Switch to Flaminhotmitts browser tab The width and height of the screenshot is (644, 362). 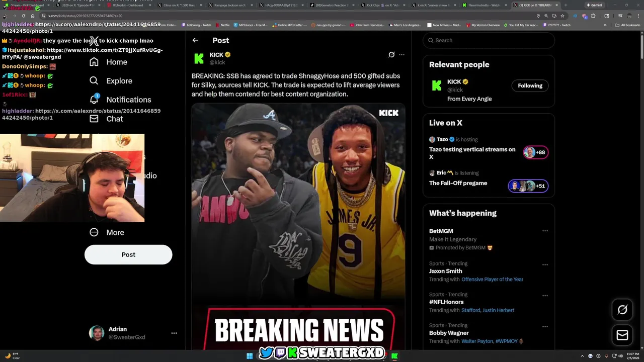tap(484, 5)
